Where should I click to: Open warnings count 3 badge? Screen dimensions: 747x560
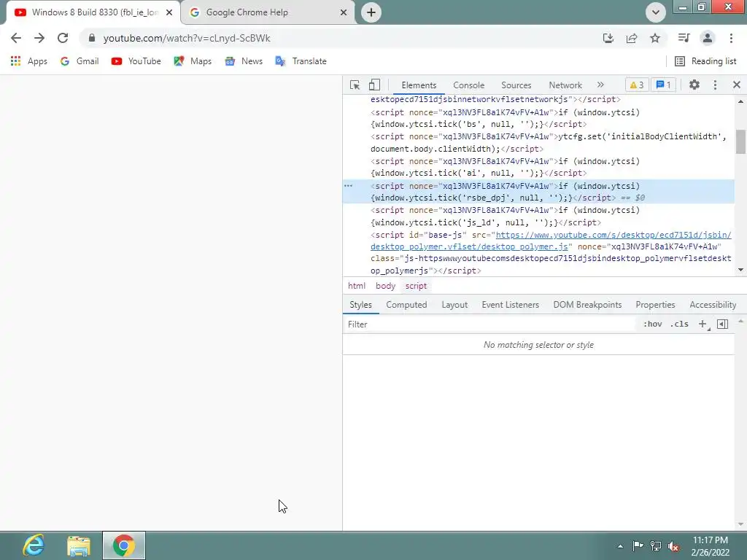(x=637, y=85)
